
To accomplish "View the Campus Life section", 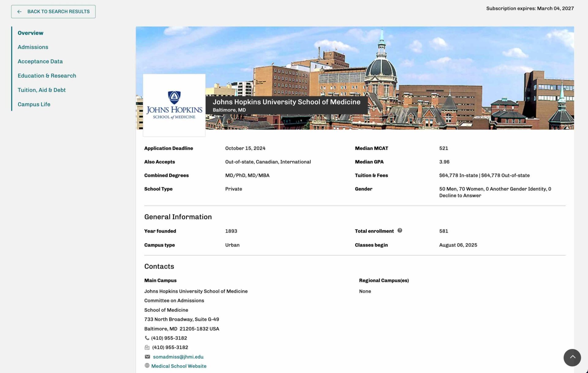I will (x=34, y=104).
